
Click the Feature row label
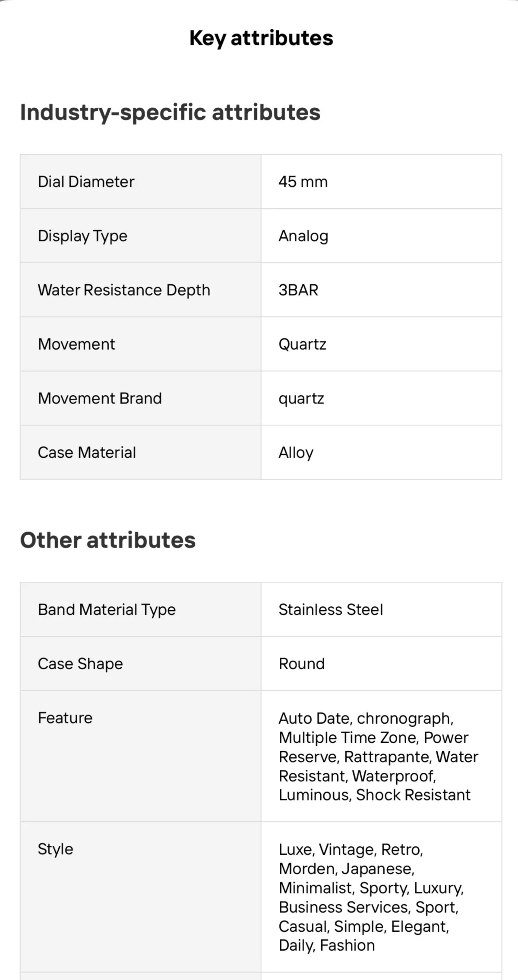point(65,718)
